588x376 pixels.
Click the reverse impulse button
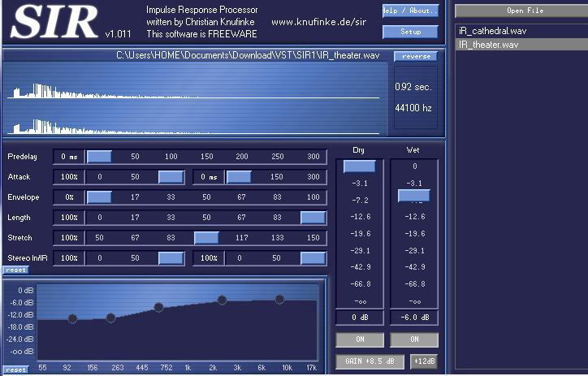[x=416, y=56]
